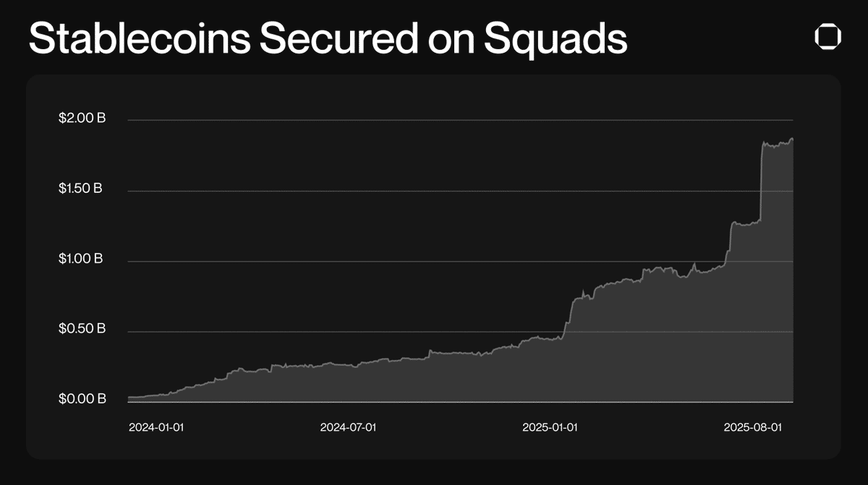Select the 2025-08-01 date label
868x485 pixels.
752,427
